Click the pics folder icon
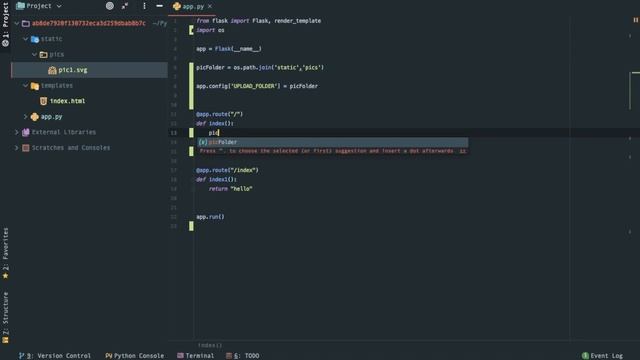Viewport: 640px width, 360px height. pyautogui.click(x=44, y=55)
